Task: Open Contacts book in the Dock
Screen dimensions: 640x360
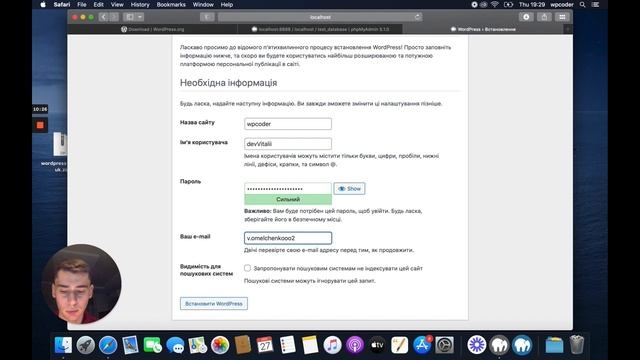Action: pyautogui.click(x=243, y=345)
